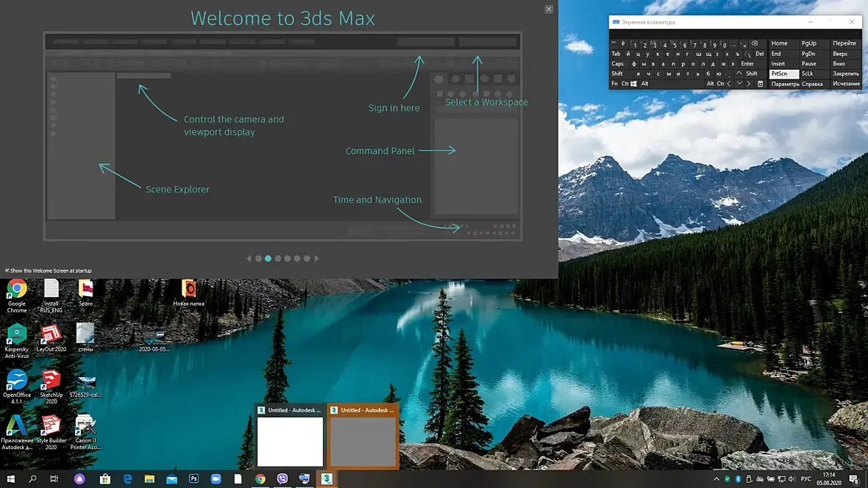868x488 pixels.
Task: Toggle ScLk key on on-screen keyboard
Action: click(813, 73)
